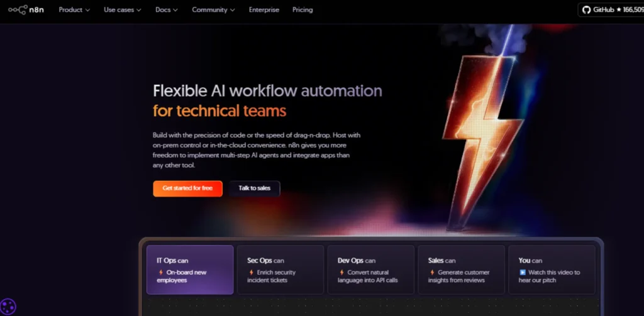Viewport: 644px width, 316px height.
Task: Open the purple circular widget icon at bottom left
Action: tap(8, 307)
